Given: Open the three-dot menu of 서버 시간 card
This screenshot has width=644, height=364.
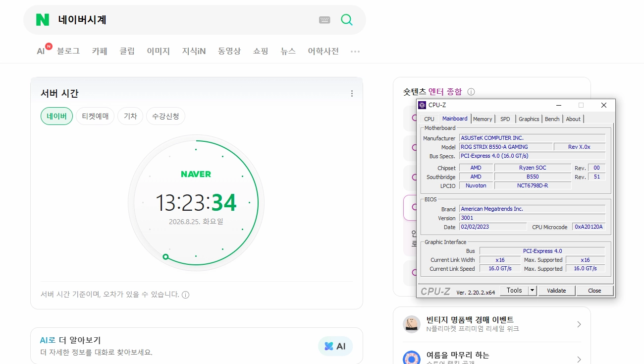Looking at the screenshot, I should [x=352, y=93].
